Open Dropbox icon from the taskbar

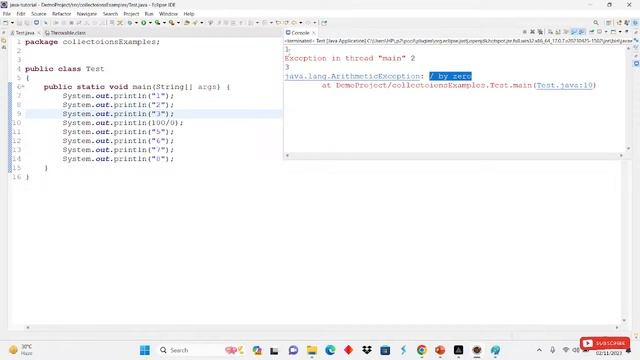[x=367, y=350]
